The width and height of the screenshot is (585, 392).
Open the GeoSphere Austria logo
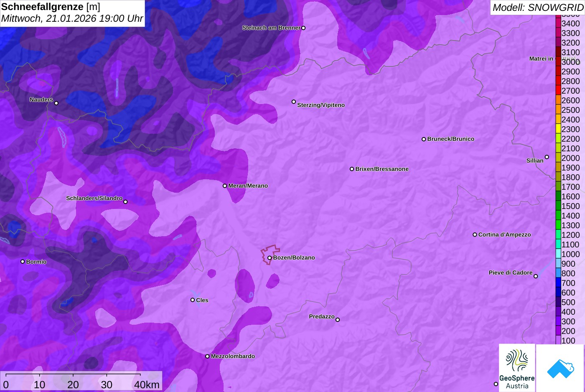tap(517, 368)
